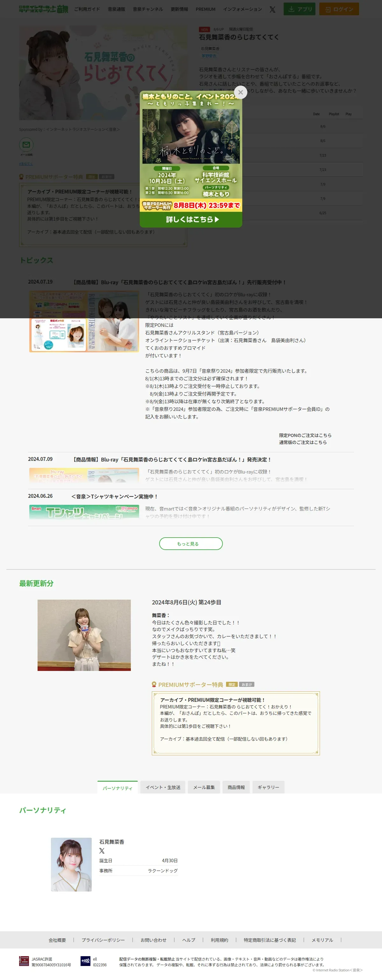Click 限定PONのご注文はこちら link
Screen dimensions: 382x980
[305, 435]
